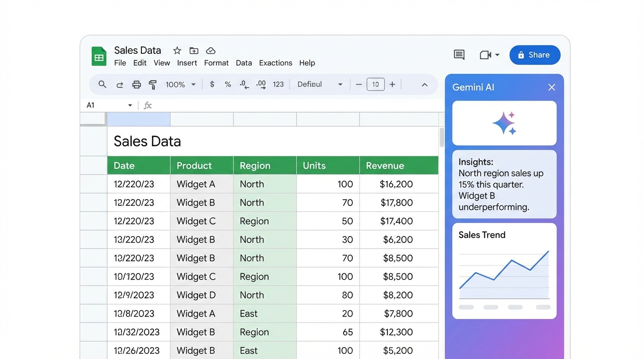Increase font size with plus button
The image size is (644, 359).
(x=392, y=85)
